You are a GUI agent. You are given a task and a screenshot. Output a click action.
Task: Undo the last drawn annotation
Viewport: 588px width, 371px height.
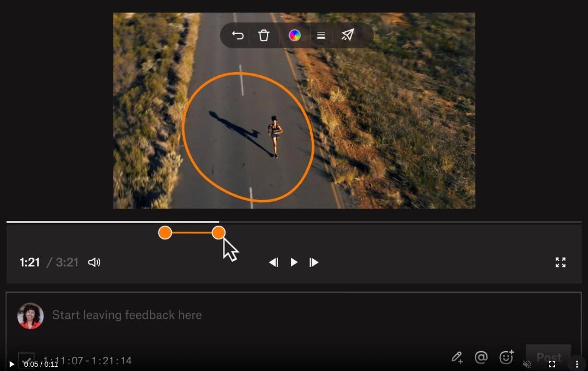click(x=238, y=35)
